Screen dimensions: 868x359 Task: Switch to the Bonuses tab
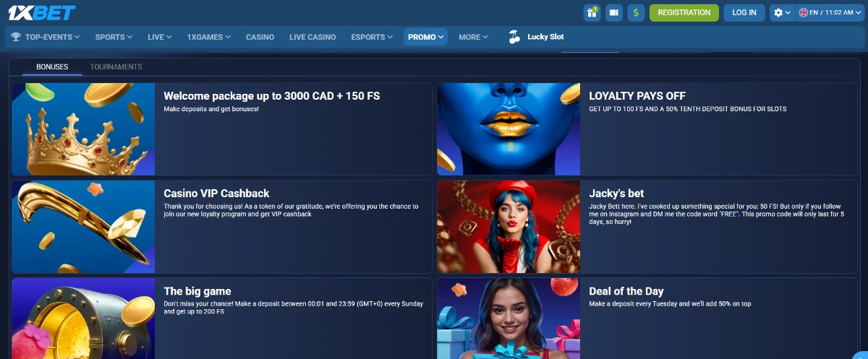click(52, 67)
